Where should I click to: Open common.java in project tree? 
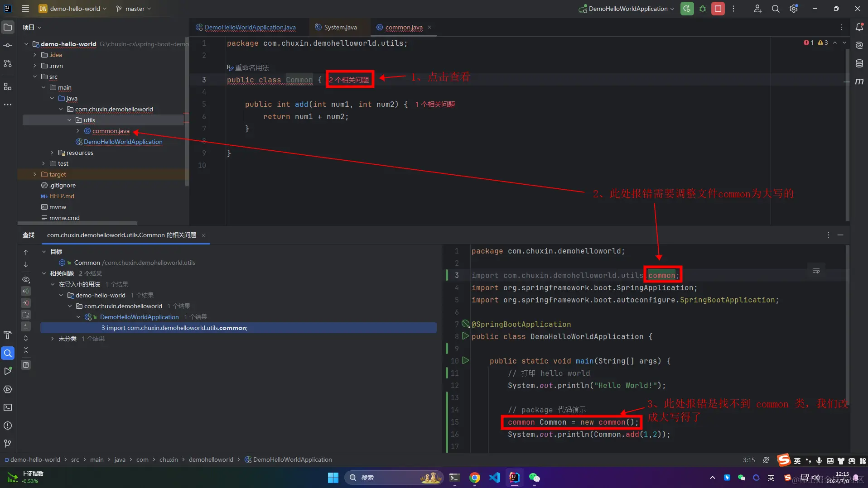[x=111, y=131]
